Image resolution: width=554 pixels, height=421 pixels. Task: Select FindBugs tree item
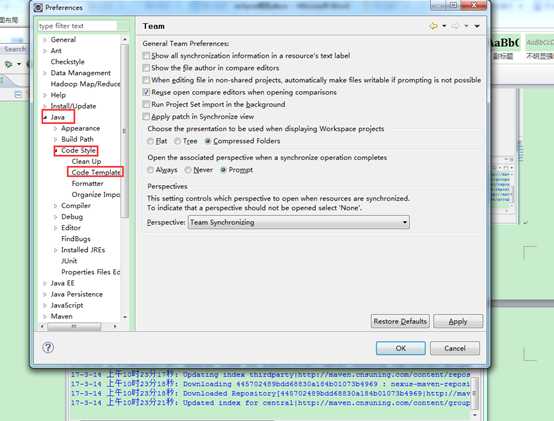pyautogui.click(x=76, y=239)
